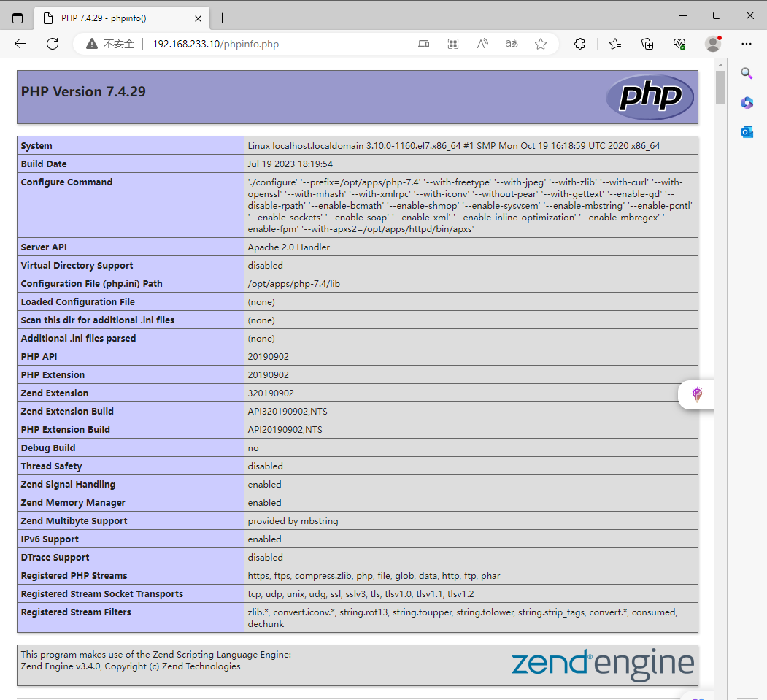Click the Thread Safety label

51,466
